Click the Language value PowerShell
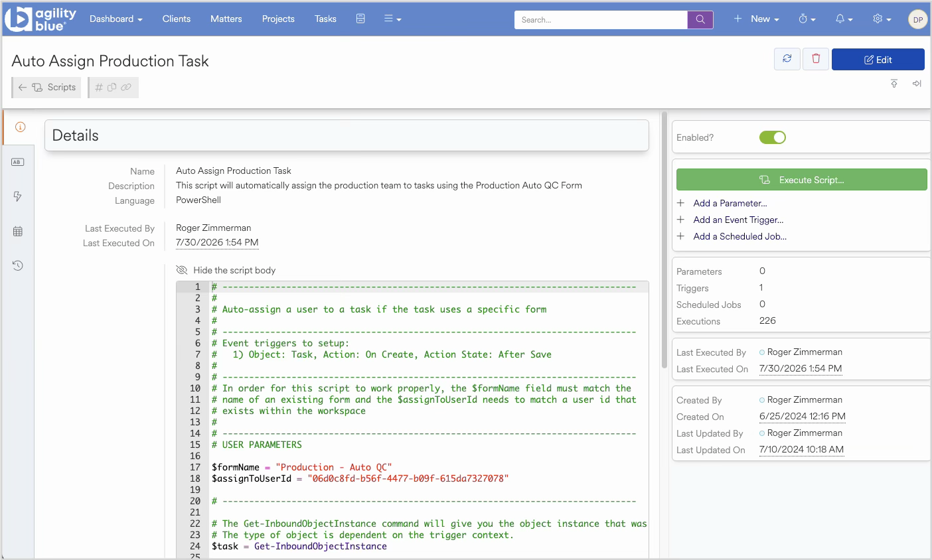This screenshot has height=560, width=932. (198, 200)
